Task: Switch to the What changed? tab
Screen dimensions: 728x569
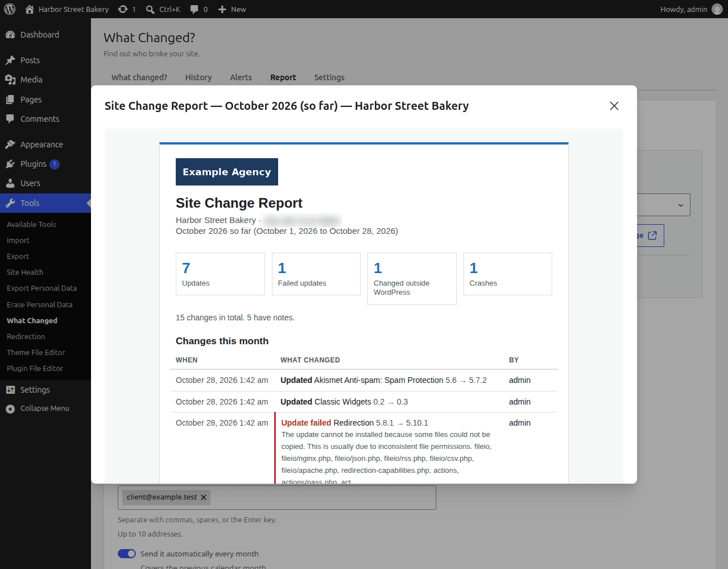Action: 139,77
